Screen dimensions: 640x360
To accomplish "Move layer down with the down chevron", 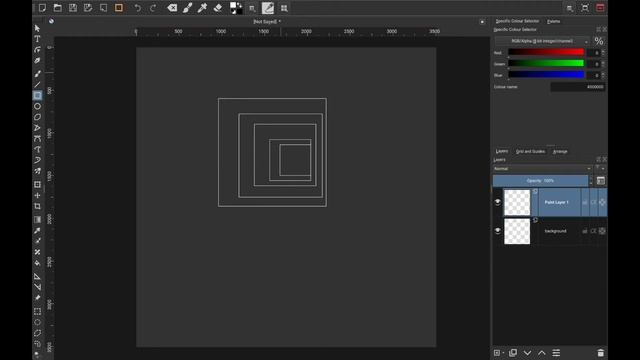I will tap(527, 353).
